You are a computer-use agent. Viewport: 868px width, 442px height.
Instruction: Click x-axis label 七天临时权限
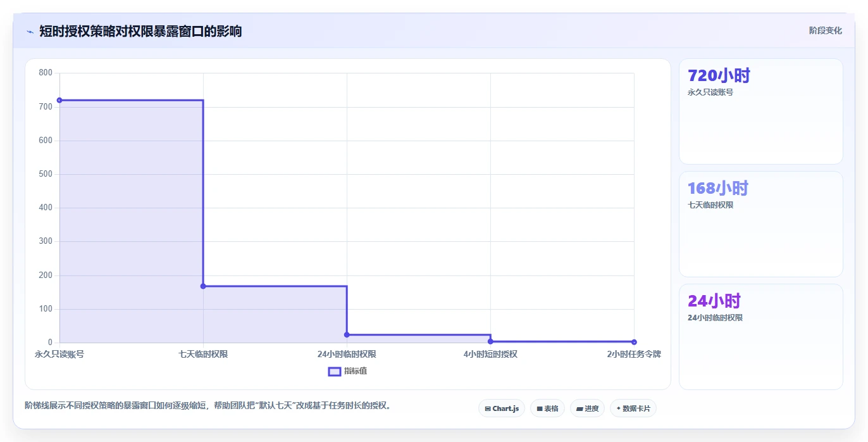[x=203, y=355]
